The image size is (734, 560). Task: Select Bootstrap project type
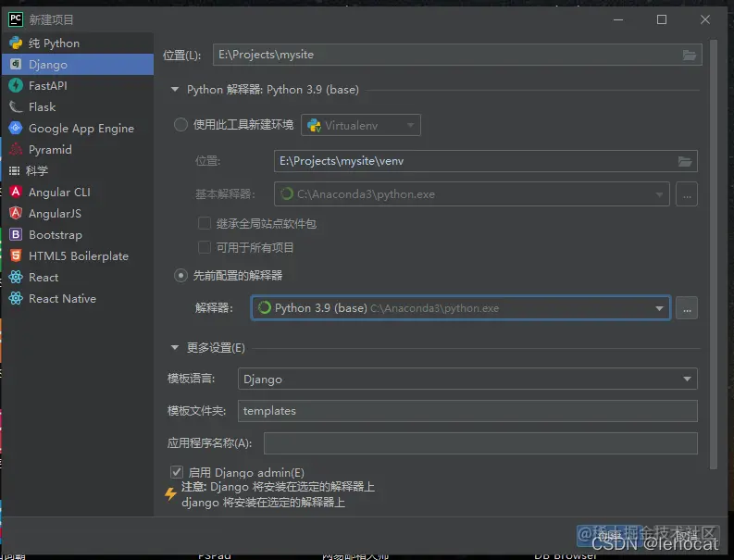(x=78, y=234)
